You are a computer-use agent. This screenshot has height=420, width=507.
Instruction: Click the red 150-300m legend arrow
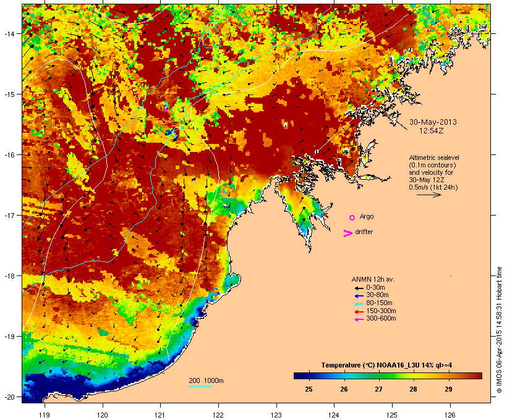[x=359, y=312]
